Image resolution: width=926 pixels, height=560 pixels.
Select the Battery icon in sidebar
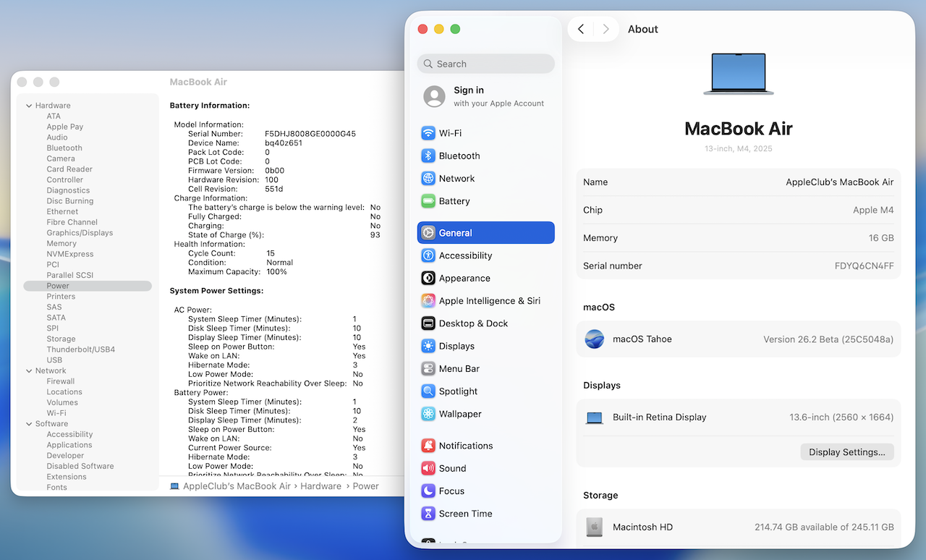click(428, 201)
